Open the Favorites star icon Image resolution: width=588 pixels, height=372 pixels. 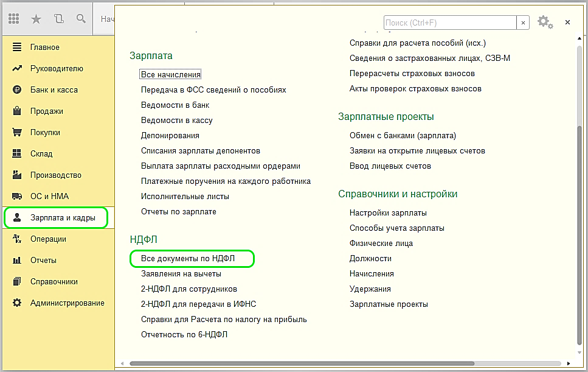click(36, 19)
